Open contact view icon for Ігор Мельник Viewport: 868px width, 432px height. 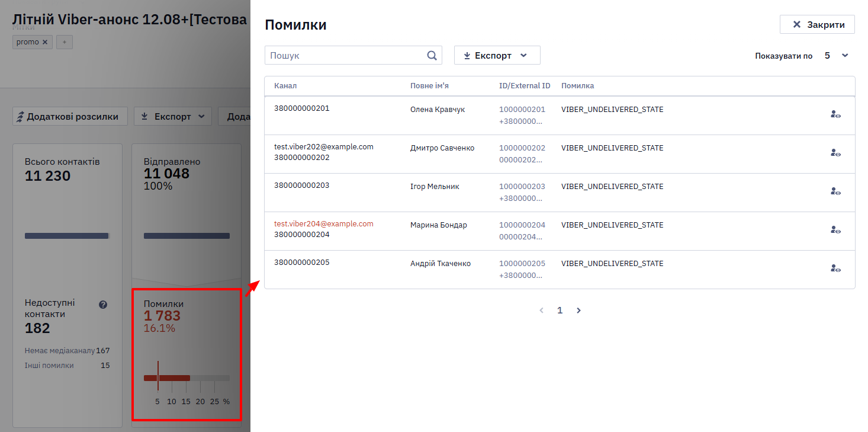tap(835, 191)
